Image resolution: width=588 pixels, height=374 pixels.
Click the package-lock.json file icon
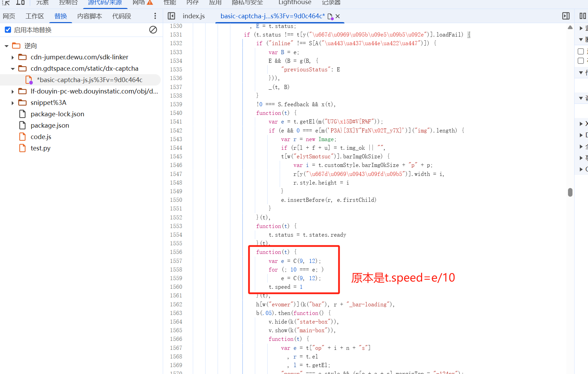tap(22, 114)
